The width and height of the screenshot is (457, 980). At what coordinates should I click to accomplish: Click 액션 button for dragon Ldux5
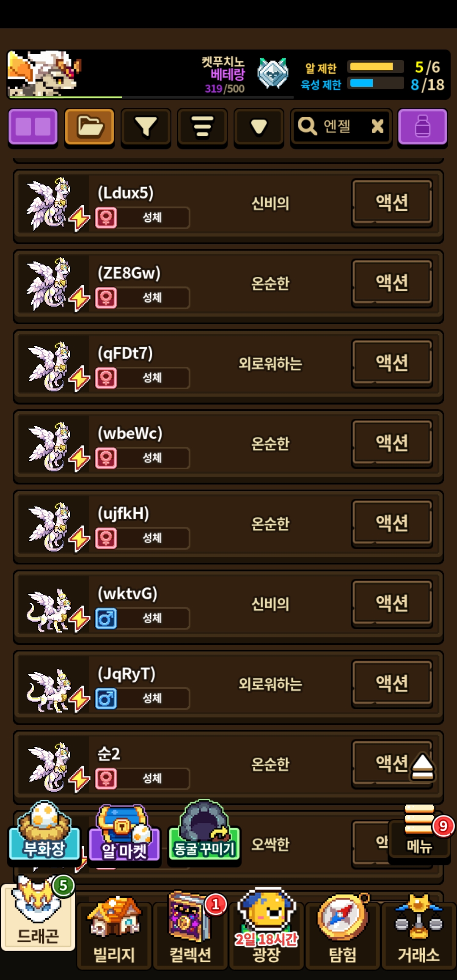point(392,202)
